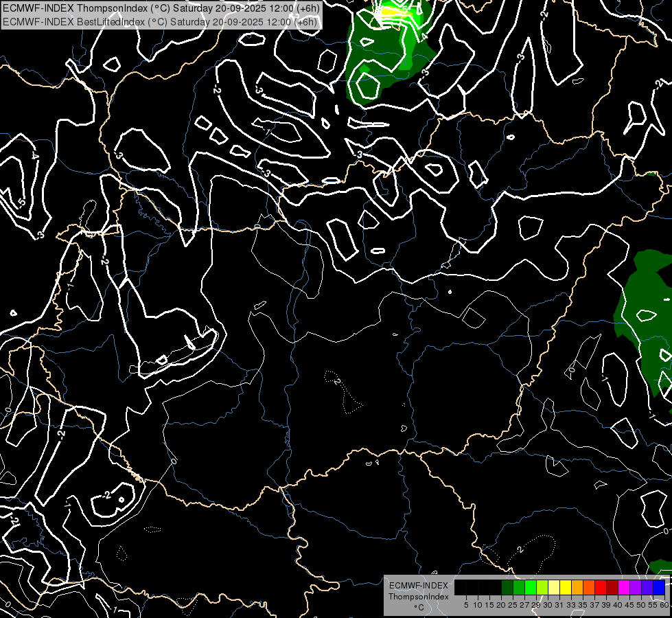This screenshot has width=672, height=618.
Task: Click the ECMWF-INDEX BestLiftedIndex title line
Action: [161, 22]
